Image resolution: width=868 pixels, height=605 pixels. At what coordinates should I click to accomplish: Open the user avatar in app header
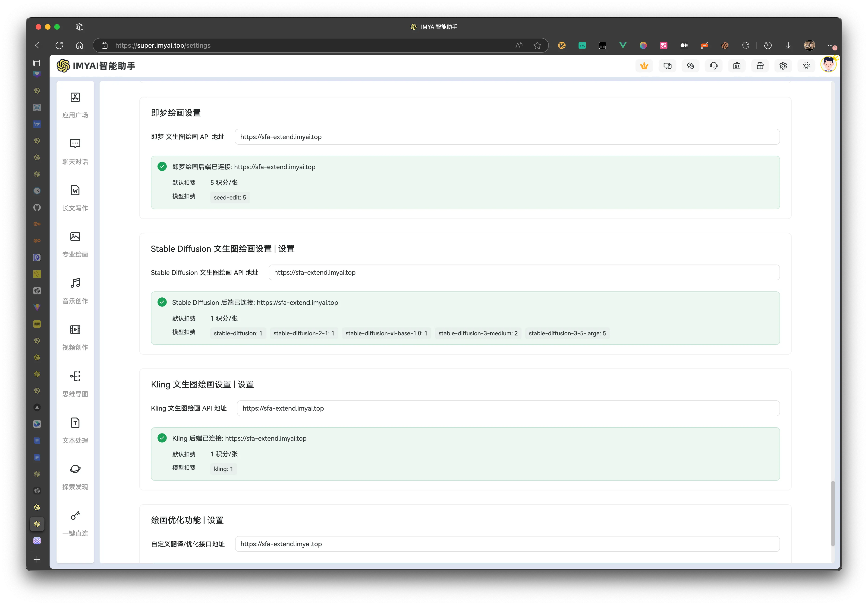tap(828, 65)
